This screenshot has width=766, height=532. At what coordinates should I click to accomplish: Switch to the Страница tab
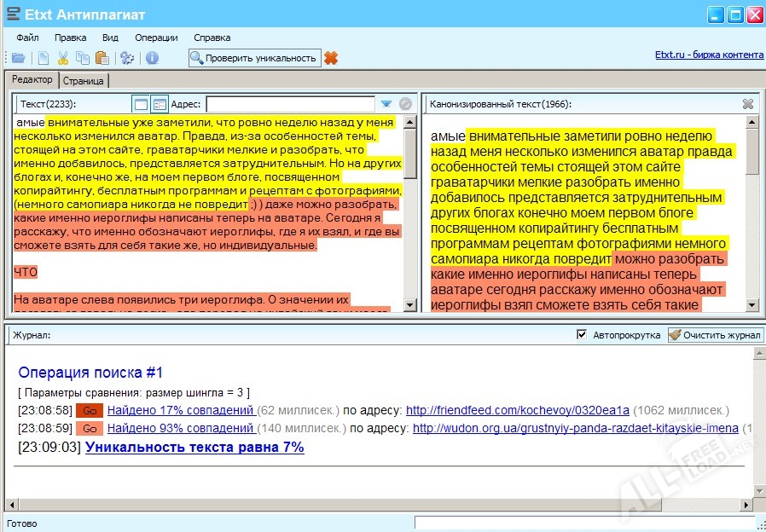point(83,80)
